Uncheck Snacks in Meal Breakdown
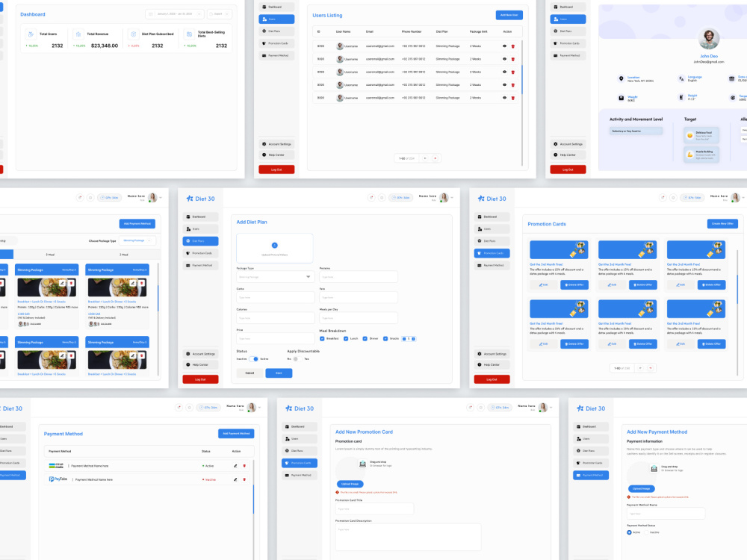 coord(385,338)
